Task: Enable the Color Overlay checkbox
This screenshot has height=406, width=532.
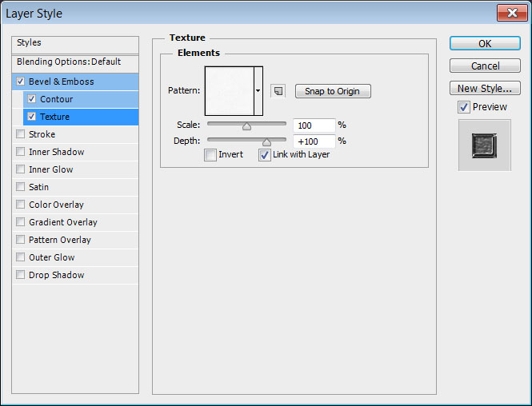Action: (20, 205)
